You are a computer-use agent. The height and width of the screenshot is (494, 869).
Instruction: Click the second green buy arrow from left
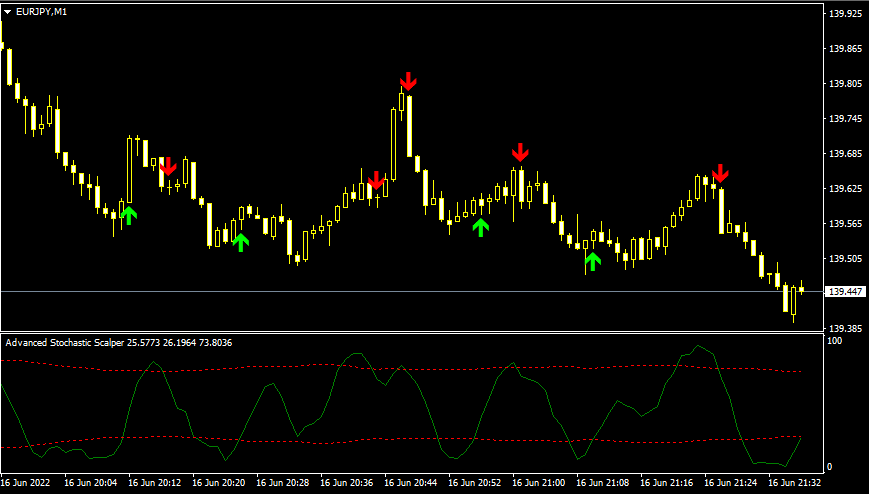240,240
